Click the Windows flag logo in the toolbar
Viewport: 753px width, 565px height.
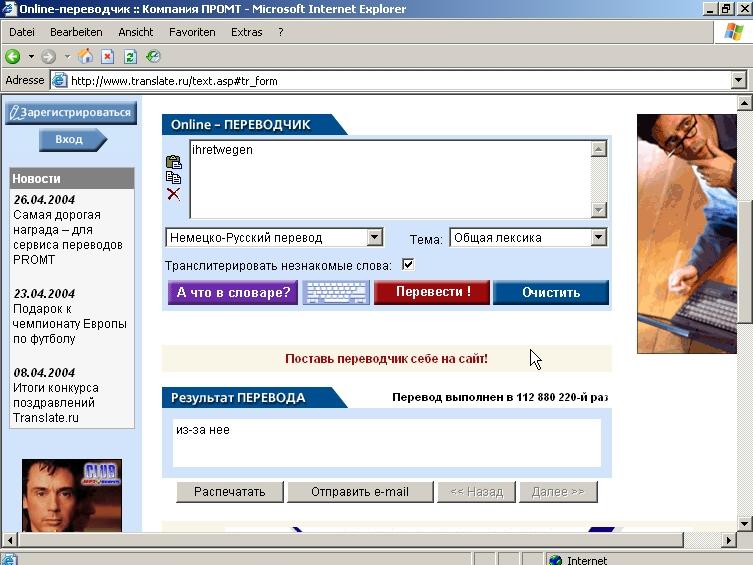733,32
